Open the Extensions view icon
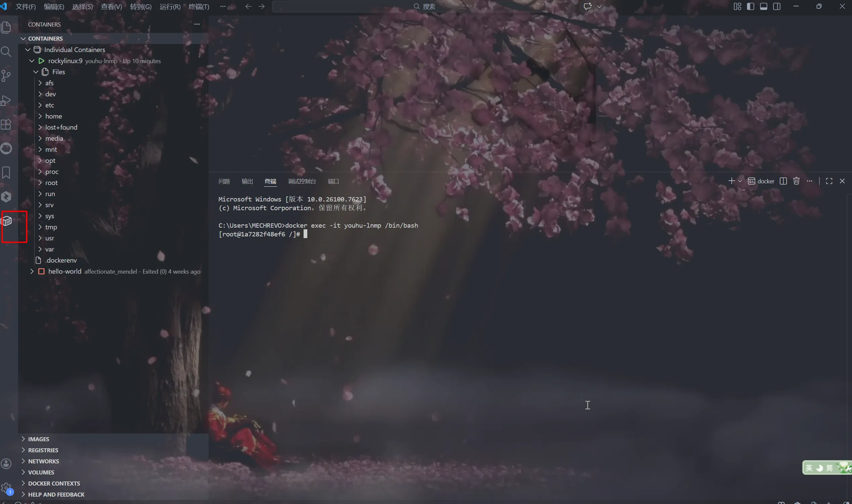 coord(6,124)
